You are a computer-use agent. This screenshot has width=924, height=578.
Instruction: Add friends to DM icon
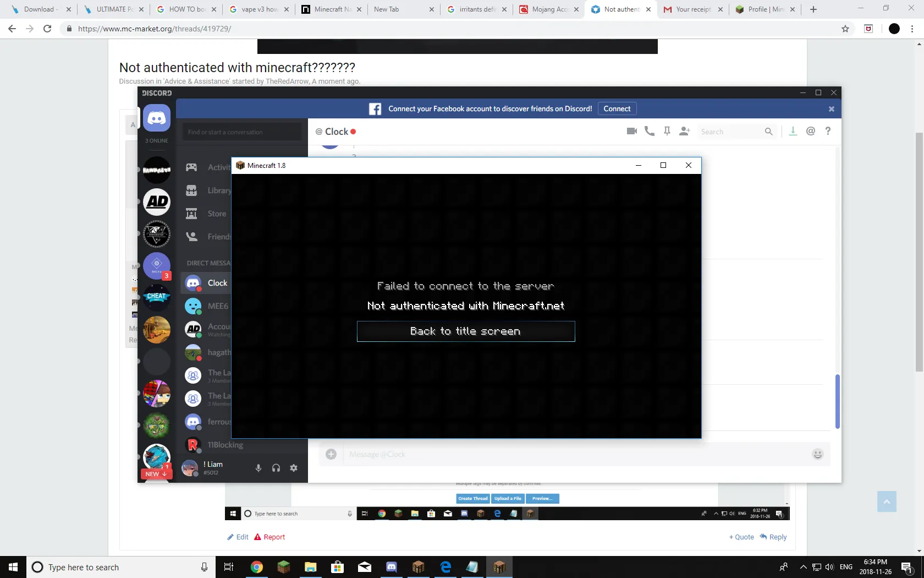point(685,131)
